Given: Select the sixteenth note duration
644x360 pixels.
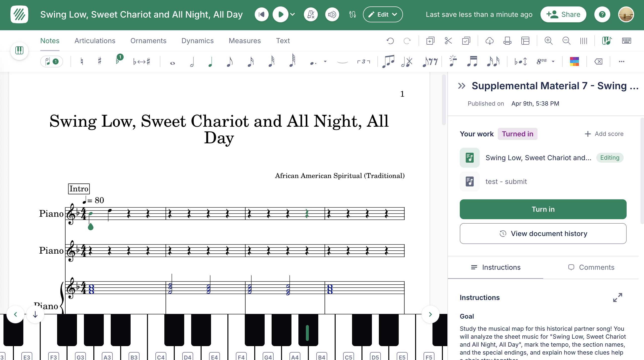Looking at the screenshot, I should (x=250, y=62).
